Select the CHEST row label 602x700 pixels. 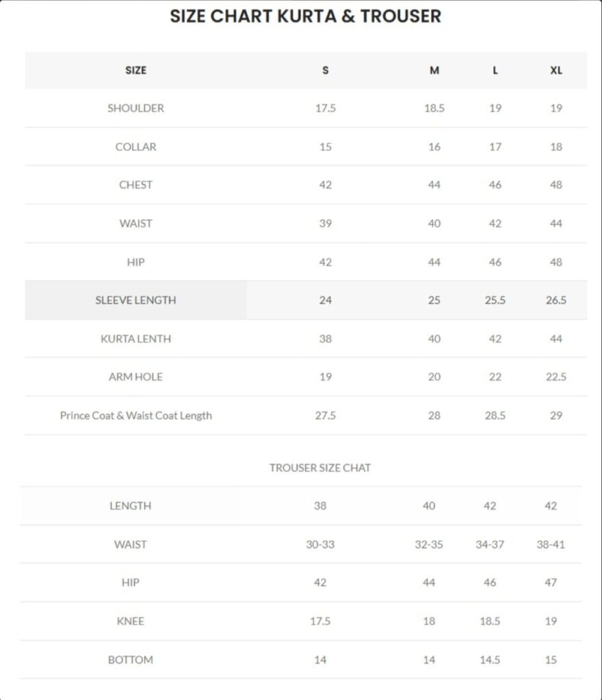[135, 185]
